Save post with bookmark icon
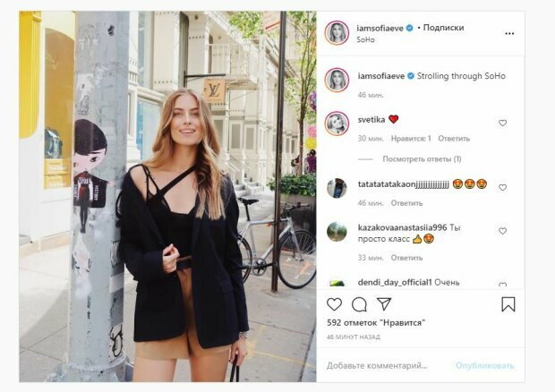The image size is (555, 392). (508, 304)
